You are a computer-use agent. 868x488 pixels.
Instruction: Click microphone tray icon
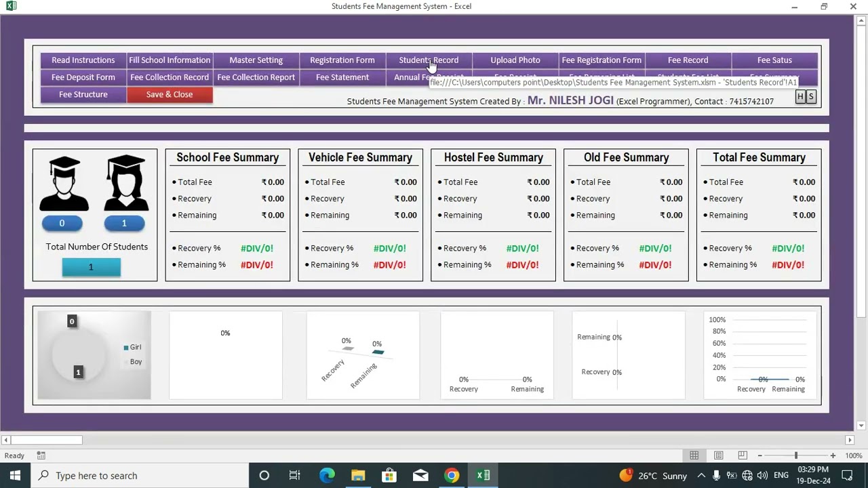pos(717,475)
